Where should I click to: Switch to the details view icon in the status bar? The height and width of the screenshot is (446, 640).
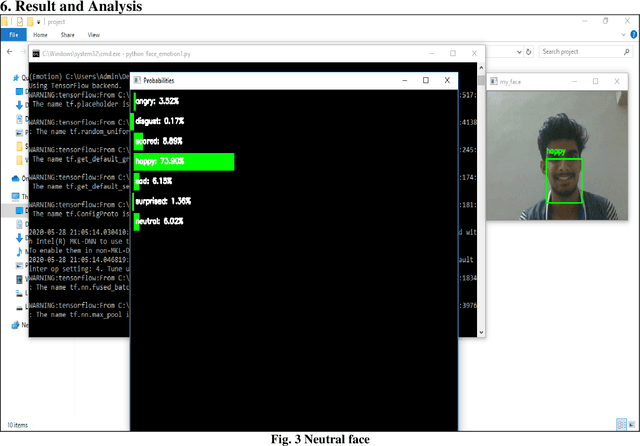(621, 424)
